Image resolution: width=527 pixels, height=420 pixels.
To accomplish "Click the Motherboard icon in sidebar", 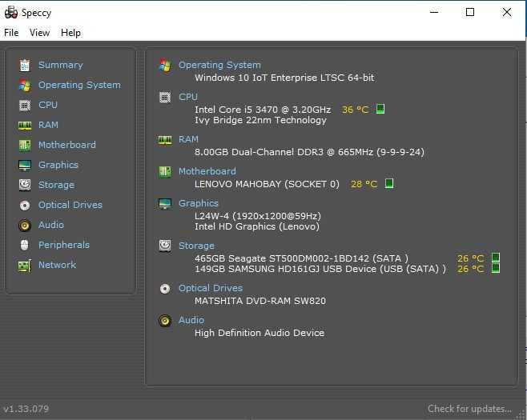I will tap(24, 145).
